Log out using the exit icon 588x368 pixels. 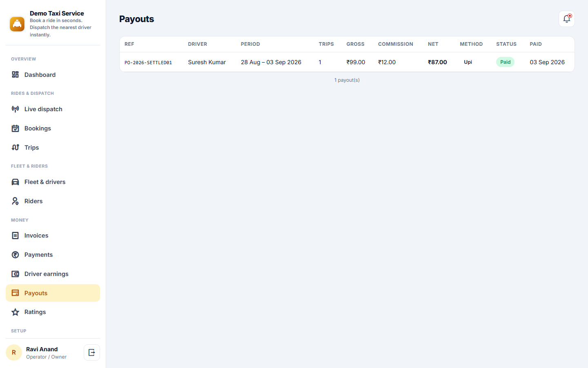[x=92, y=352]
